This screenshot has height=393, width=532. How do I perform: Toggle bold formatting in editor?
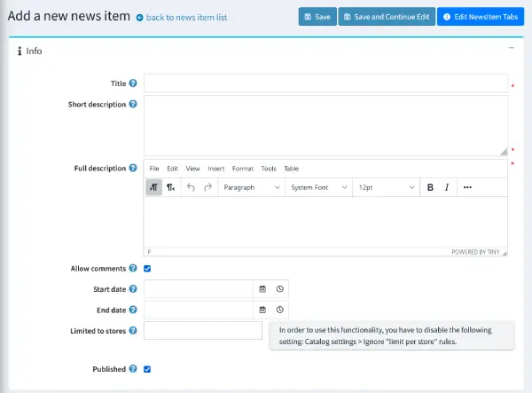[x=430, y=187]
